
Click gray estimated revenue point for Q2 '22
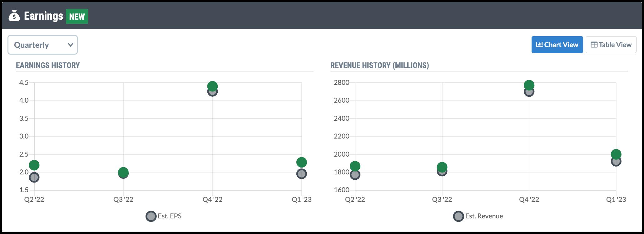(355, 175)
